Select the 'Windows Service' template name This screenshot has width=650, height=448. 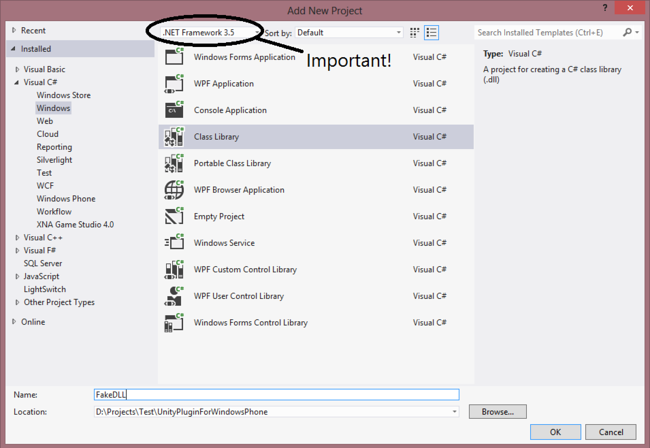click(224, 242)
